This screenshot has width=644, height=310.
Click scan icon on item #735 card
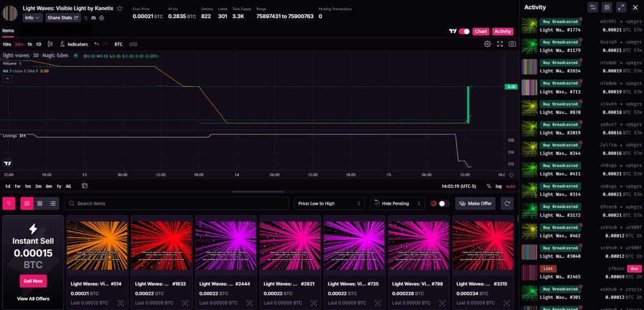coord(378,303)
